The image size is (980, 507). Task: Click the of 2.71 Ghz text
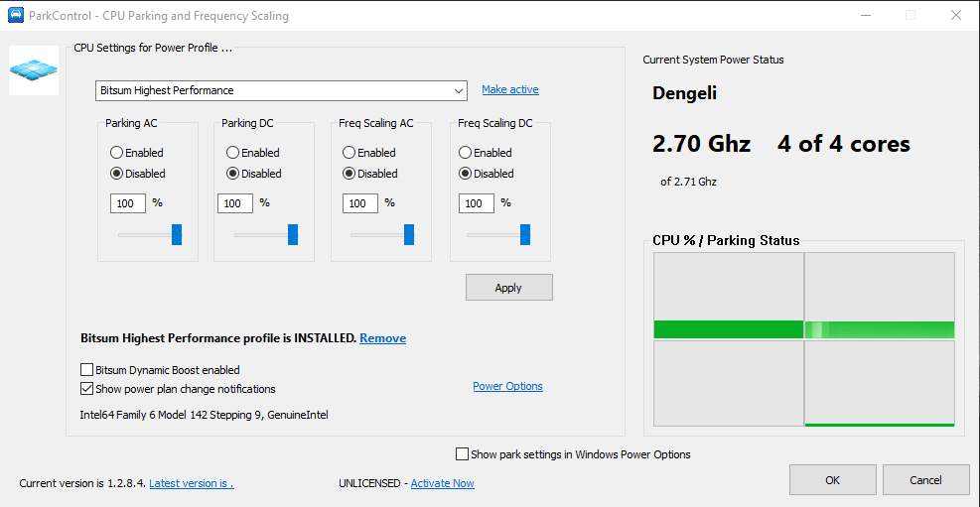pos(688,183)
